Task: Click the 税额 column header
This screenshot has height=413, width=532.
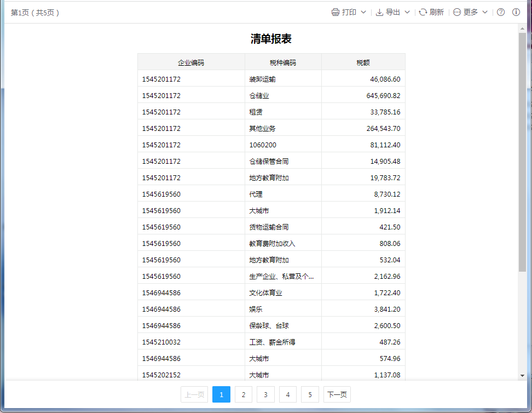Action: pyautogui.click(x=363, y=62)
